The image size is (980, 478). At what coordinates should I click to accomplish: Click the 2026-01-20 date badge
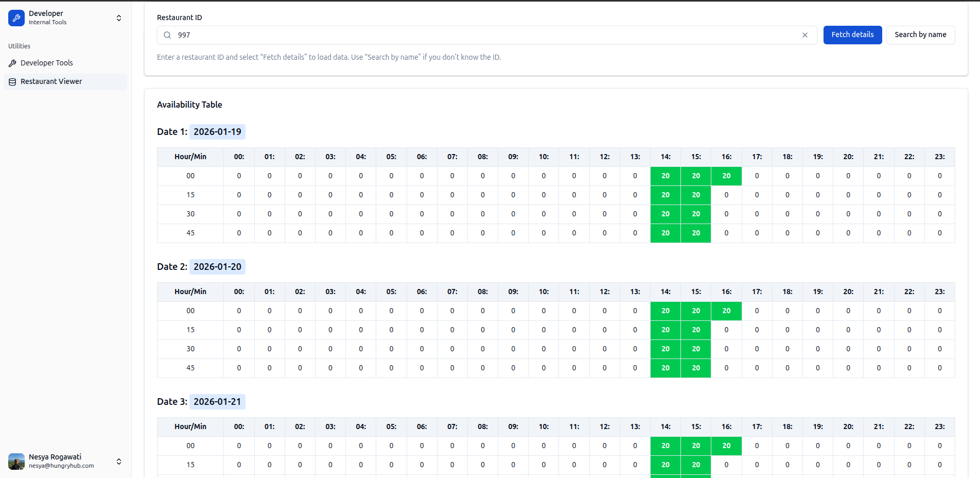click(x=217, y=267)
